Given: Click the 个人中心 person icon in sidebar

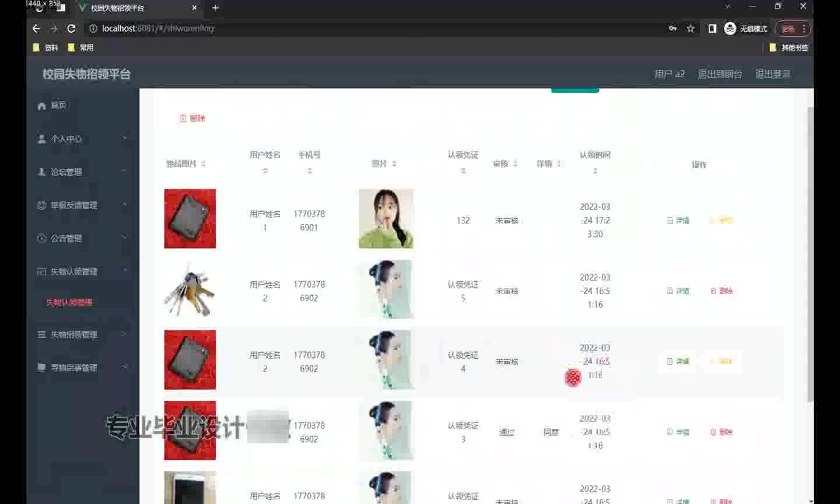Looking at the screenshot, I should pos(41,139).
